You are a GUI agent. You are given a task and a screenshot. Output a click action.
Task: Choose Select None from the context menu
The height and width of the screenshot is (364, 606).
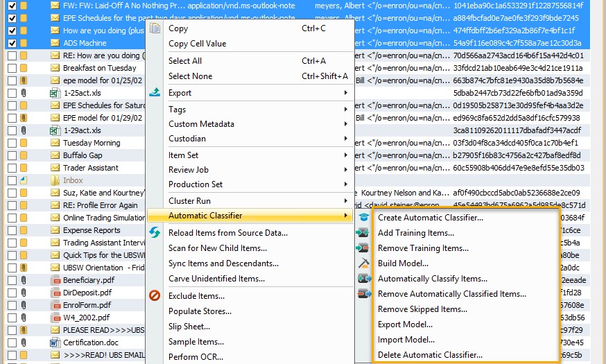point(190,76)
